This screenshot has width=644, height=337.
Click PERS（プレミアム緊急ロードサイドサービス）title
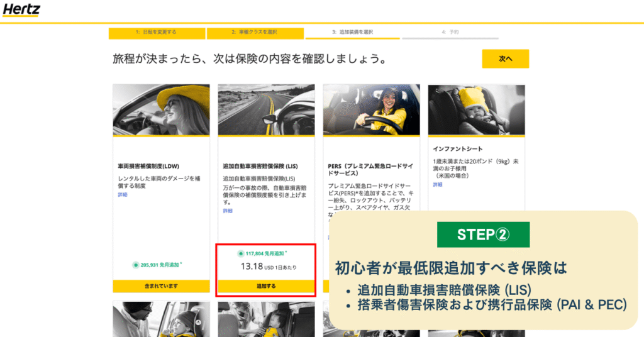point(370,170)
